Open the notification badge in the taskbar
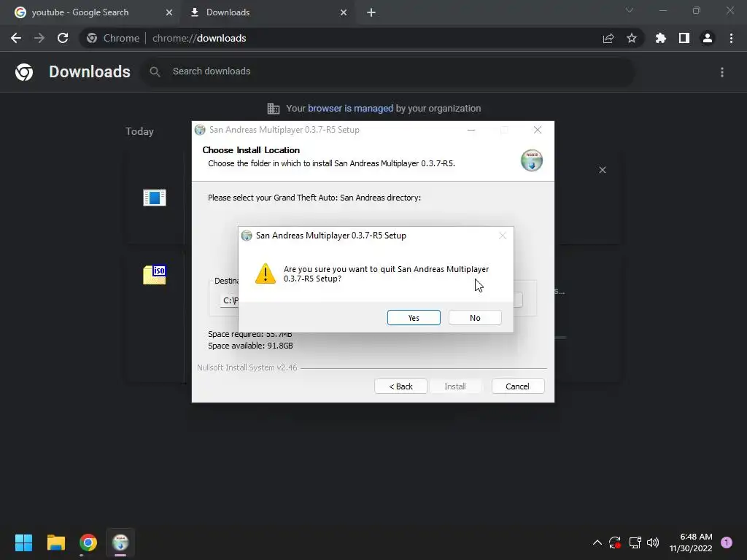Viewport: 747px width, 560px height. tap(727, 542)
